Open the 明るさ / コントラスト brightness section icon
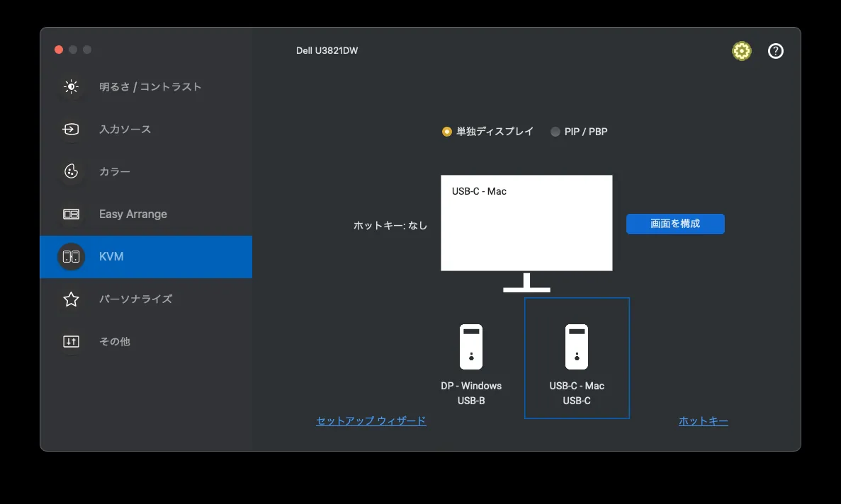The height and width of the screenshot is (504, 841). (x=71, y=87)
